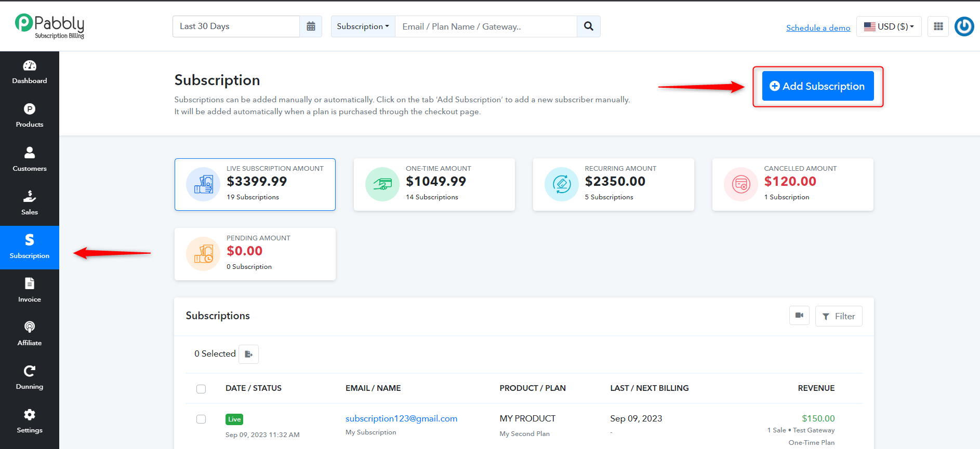980x449 pixels.
Task: Select the One-Time Amount $1049.99 card
Action: [x=434, y=184]
